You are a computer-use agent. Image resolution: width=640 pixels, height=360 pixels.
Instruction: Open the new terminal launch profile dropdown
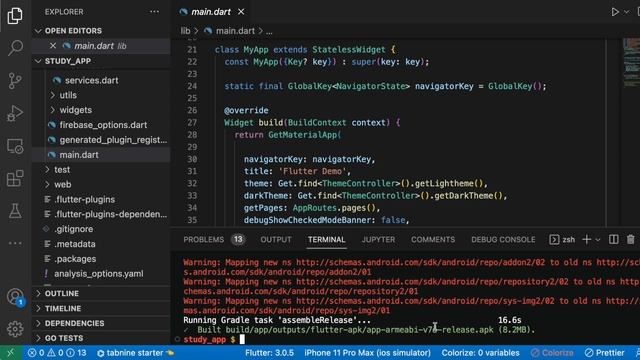598,240
